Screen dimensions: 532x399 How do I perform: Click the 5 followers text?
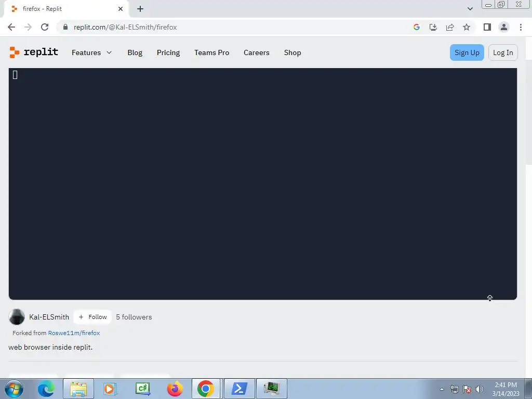coord(134,317)
